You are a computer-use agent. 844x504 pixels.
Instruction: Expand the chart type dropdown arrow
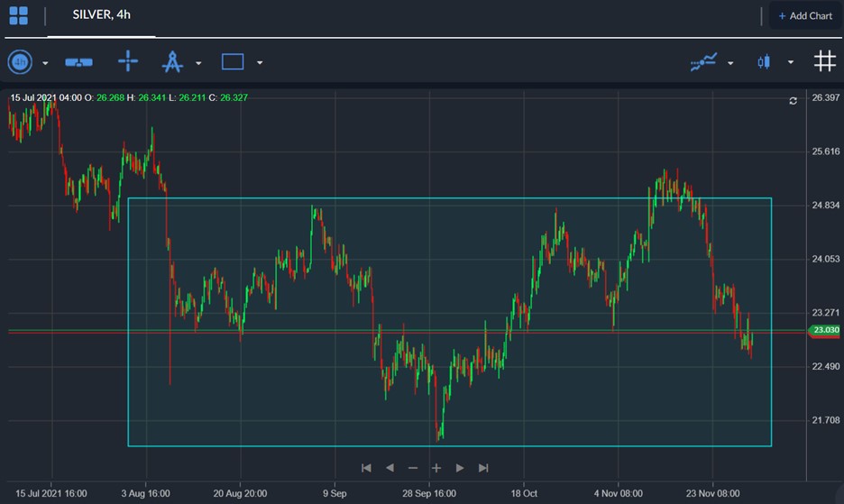pos(791,63)
